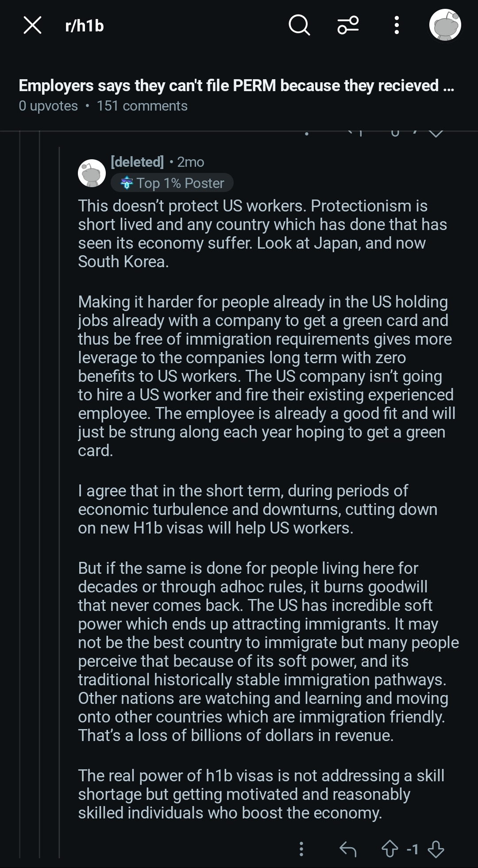Open the top-bar three-dot overflow menu

[x=397, y=25]
